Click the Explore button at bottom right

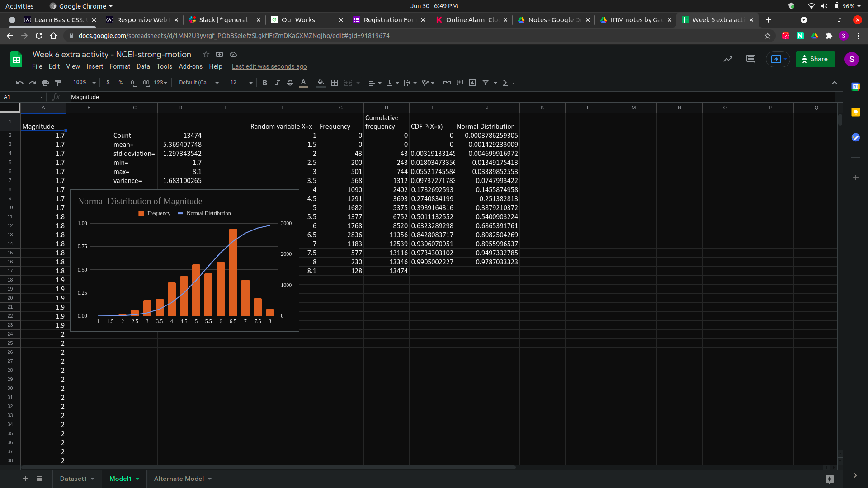[x=829, y=479]
